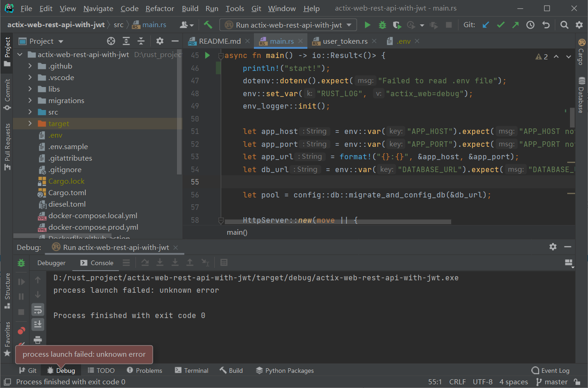Image resolution: width=588 pixels, height=388 pixels.
Task: Update project via the blue down-arrow icon
Action: (x=485, y=25)
